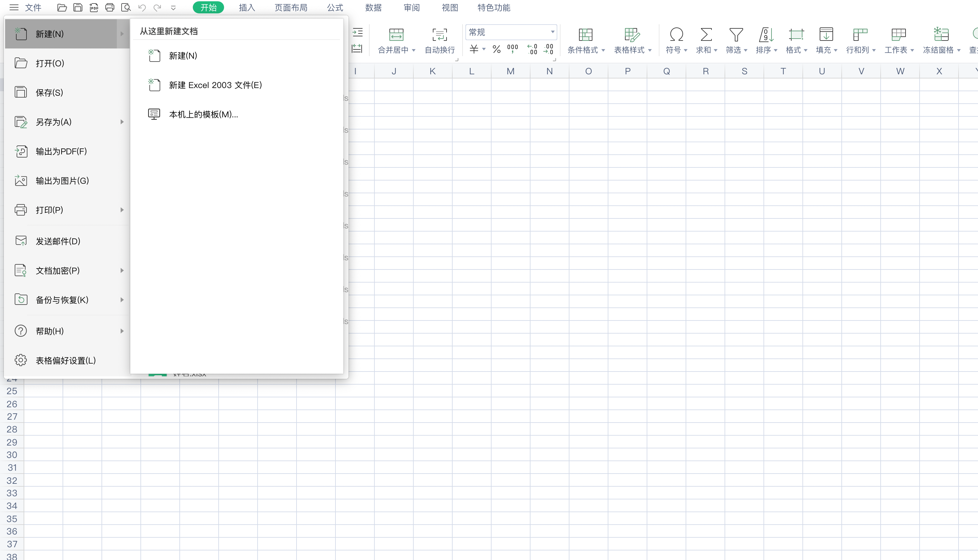
Task: Click 本机上的模板(M)... in submenu
Action: (x=237, y=114)
